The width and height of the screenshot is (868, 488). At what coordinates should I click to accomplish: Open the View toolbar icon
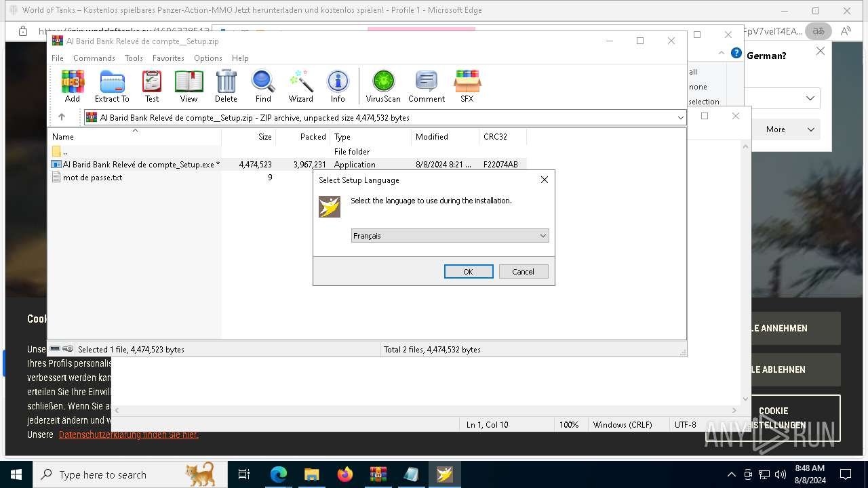[x=189, y=86]
